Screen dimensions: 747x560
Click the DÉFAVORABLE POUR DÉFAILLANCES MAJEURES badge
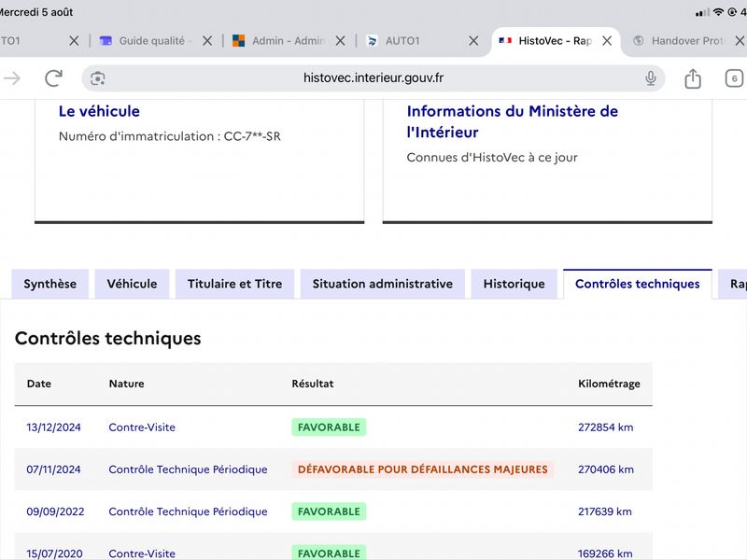[x=423, y=469]
